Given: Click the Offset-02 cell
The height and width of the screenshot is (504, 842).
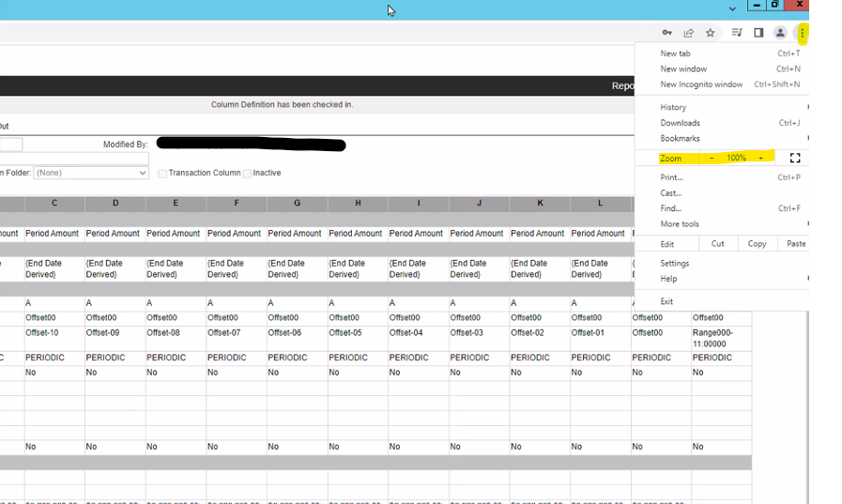Looking at the screenshot, I should coord(540,338).
